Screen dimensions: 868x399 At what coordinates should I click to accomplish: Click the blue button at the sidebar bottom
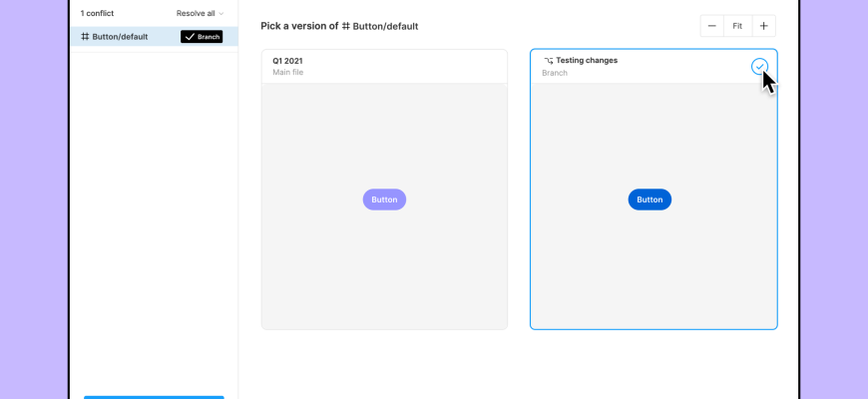pyautogui.click(x=154, y=396)
